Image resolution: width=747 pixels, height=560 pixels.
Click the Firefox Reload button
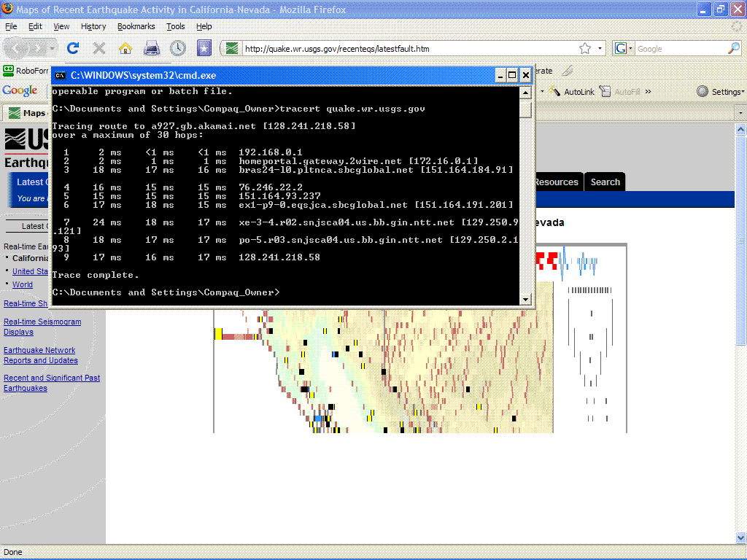click(x=72, y=49)
